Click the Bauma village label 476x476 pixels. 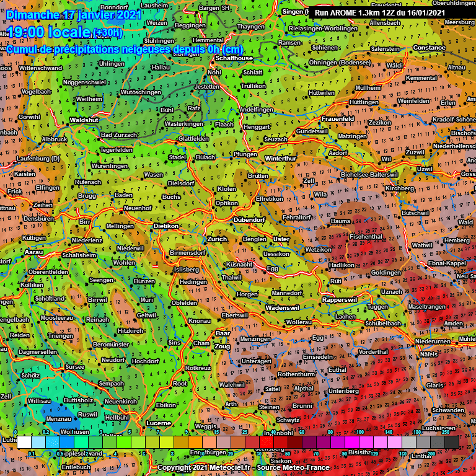pyautogui.click(x=341, y=221)
